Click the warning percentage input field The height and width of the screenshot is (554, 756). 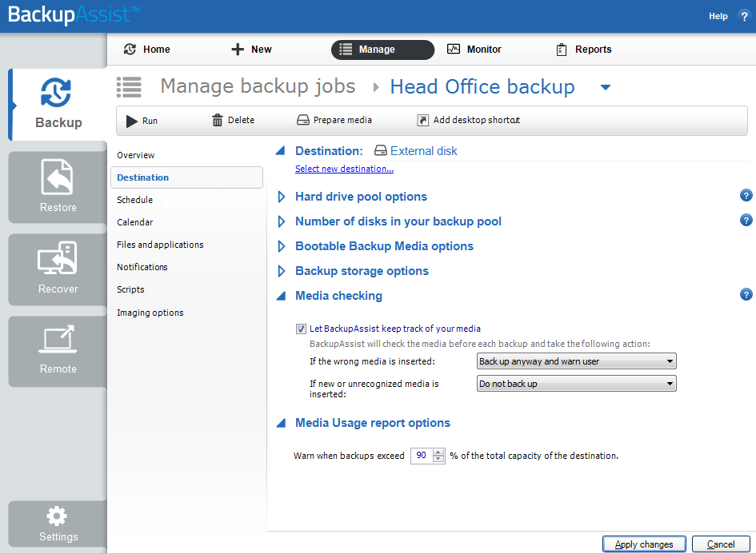click(x=422, y=456)
